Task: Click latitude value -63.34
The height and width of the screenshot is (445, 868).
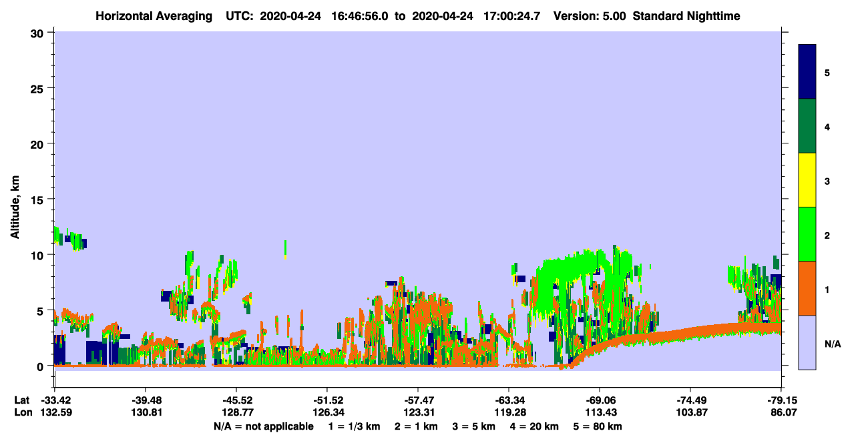Action: click(509, 400)
